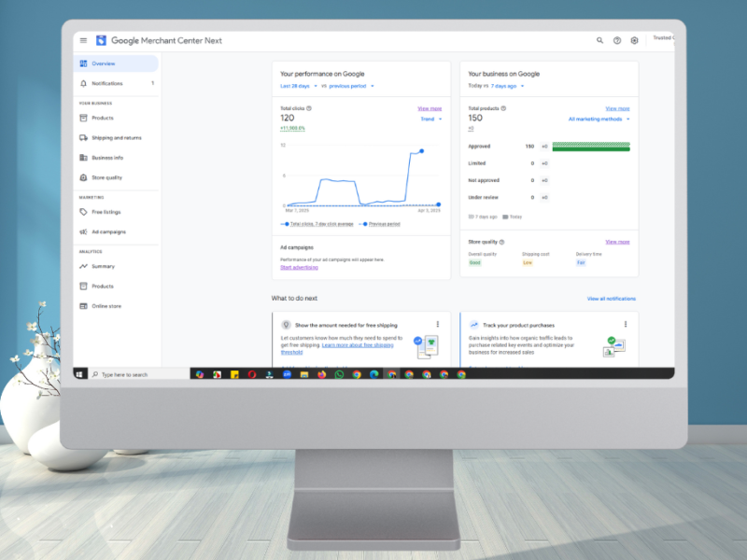Open the Trend dropdown
Image resolution: width=747 pixels, height=560 pixels.
click(x=431, y=119)
